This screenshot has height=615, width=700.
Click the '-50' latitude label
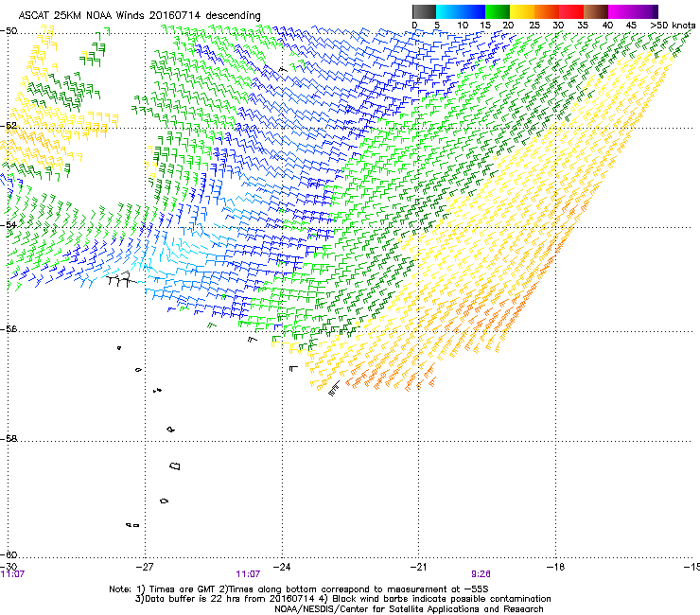coord(9,31)
